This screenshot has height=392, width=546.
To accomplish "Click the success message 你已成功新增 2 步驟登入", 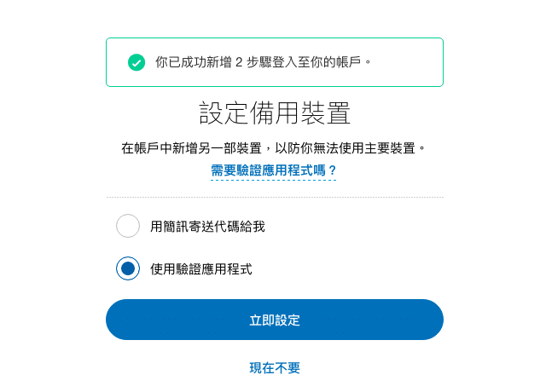I will (x=264, y=62).
